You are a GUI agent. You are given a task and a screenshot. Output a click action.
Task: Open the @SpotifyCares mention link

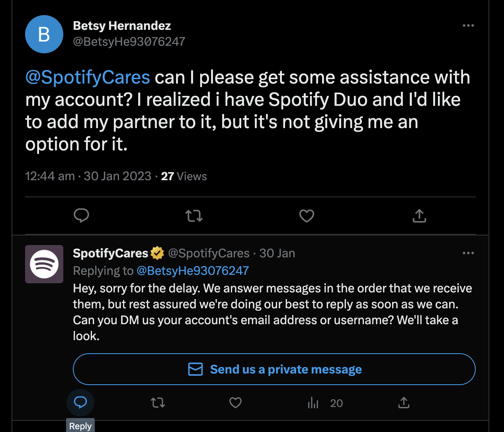coord(88,77)
